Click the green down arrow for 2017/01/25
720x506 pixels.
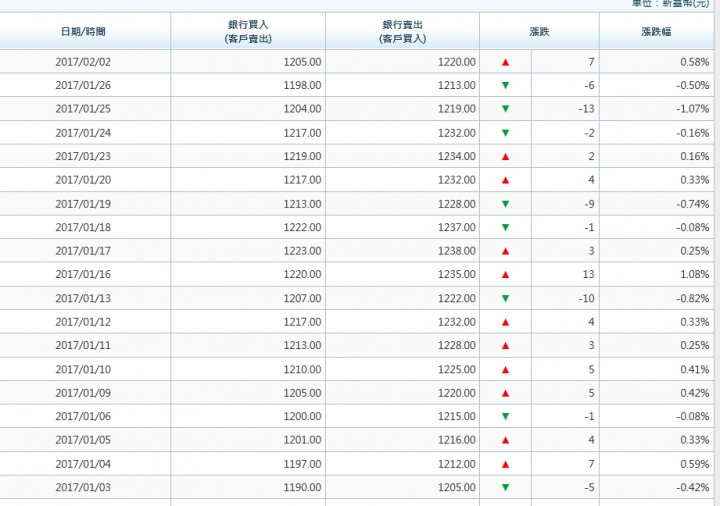tap(506, 109)
